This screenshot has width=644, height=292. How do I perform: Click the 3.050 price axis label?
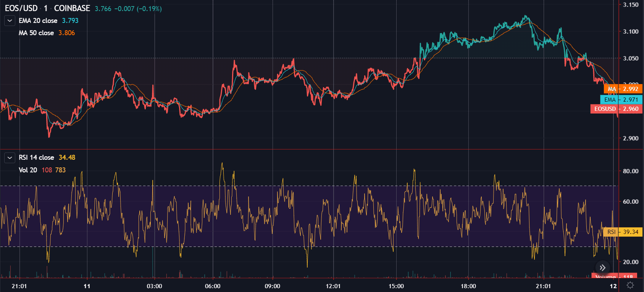pos(631,58)
